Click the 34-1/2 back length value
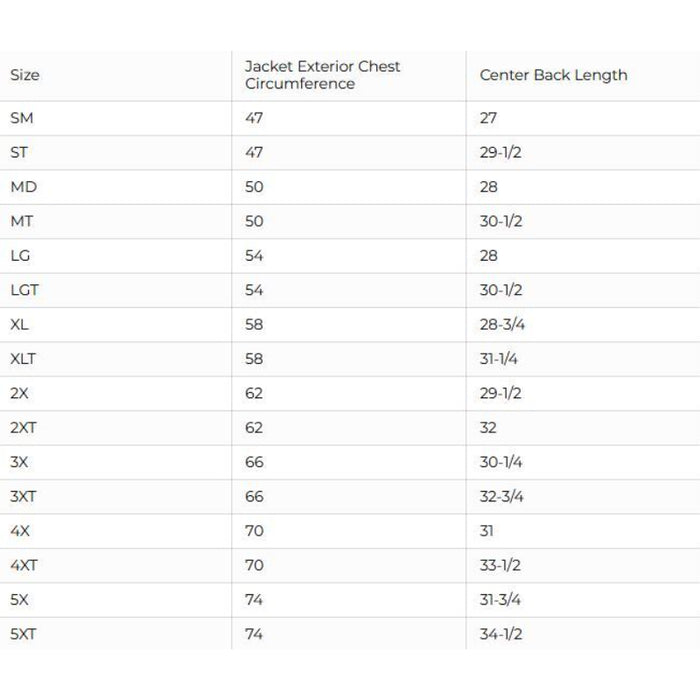700x700 pixels. [x=501, y=634]
